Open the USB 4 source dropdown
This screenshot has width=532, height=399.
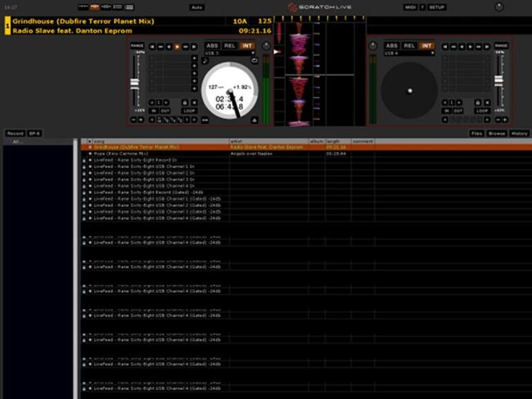(x=409, y=53)
